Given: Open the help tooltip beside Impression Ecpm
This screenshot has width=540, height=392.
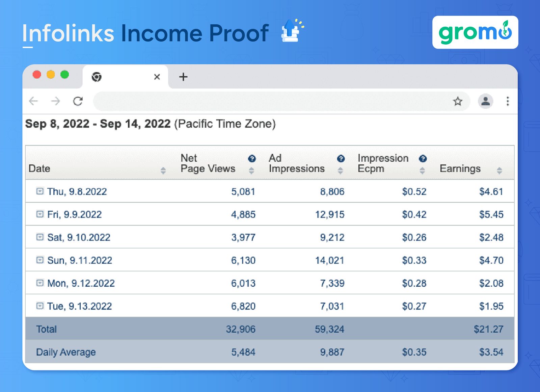Looking at the screenshot, I should point(423,158).
